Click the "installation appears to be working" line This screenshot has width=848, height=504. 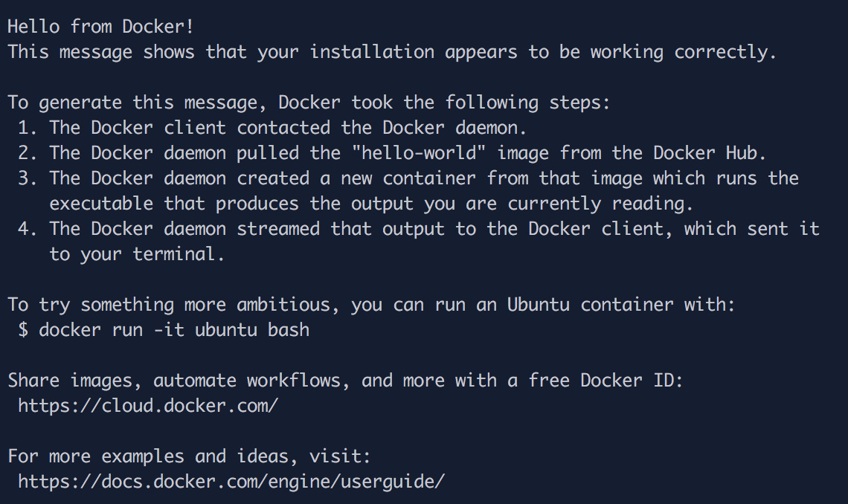pyautogui.click(x=392, y=52)
